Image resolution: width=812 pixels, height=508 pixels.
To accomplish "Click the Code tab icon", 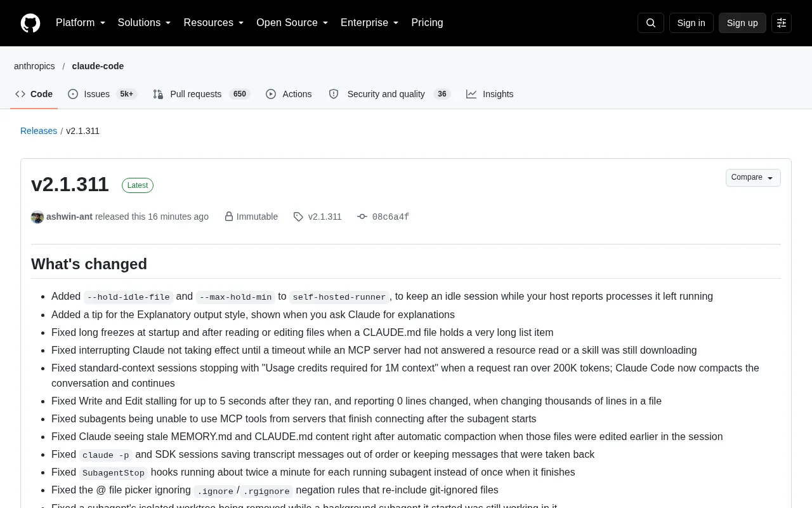I will 20,94.
